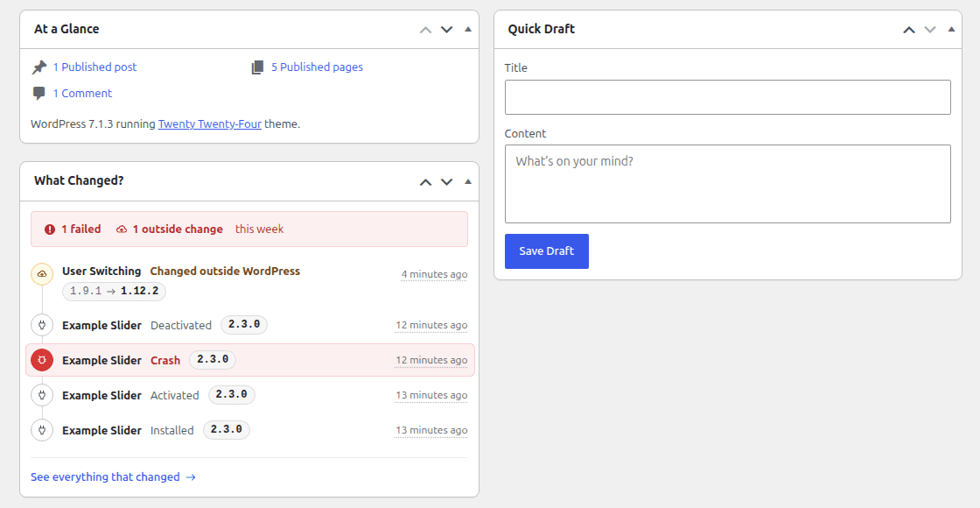Collapse the Quick Draft panel
Image resolution: width=980 pixels, height=508 pixels.
[x=951, y=29]
